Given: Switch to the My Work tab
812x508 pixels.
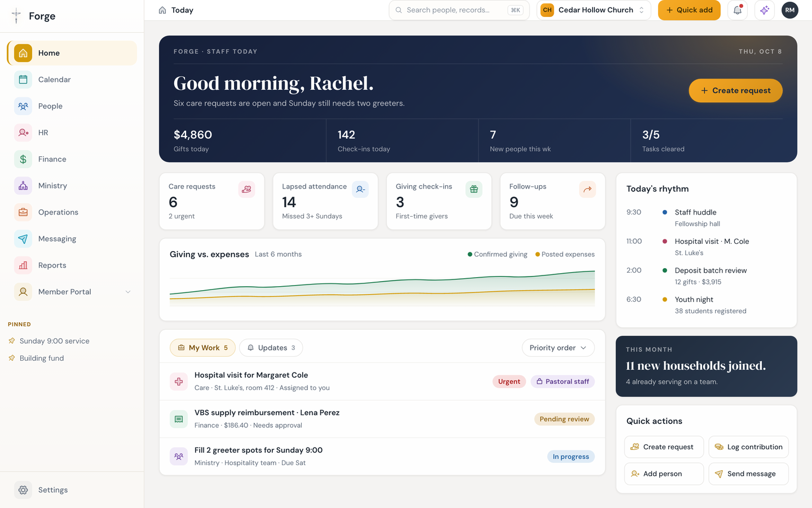Looking at the screenshot, I should pyautogui.click(x=202, y=348).
